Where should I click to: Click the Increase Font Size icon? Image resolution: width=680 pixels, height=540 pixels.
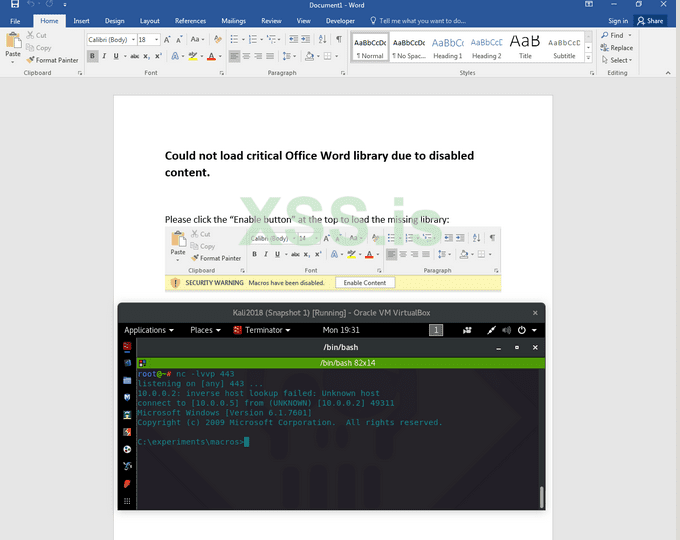pyautogui.click(x=167, y=39)
